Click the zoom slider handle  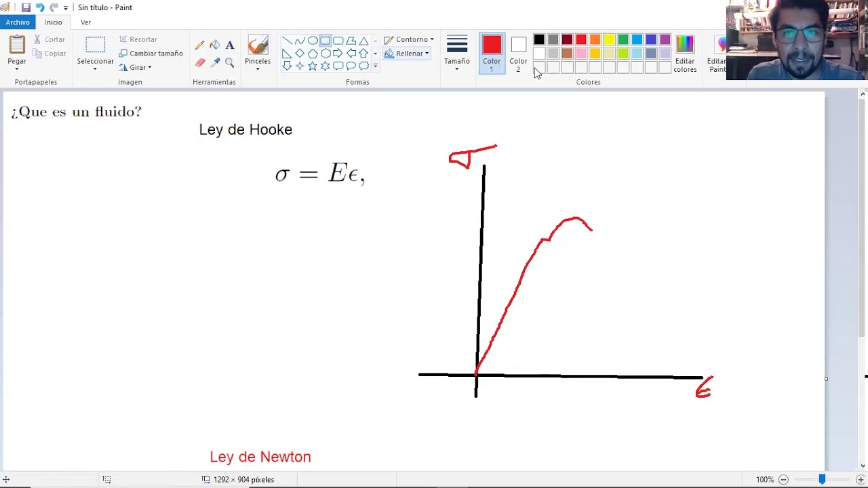pyautogui.click(x=822, y=480)
